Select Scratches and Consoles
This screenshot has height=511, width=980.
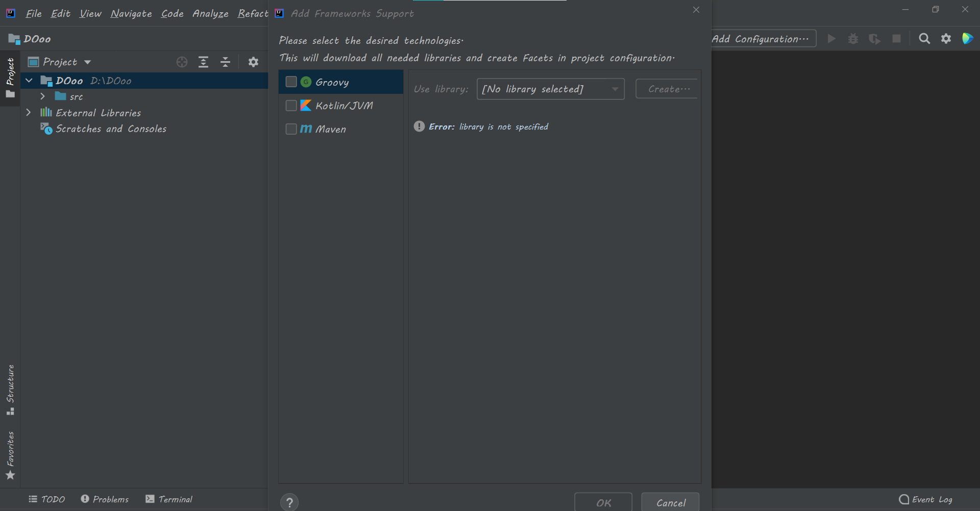(111, 129)
